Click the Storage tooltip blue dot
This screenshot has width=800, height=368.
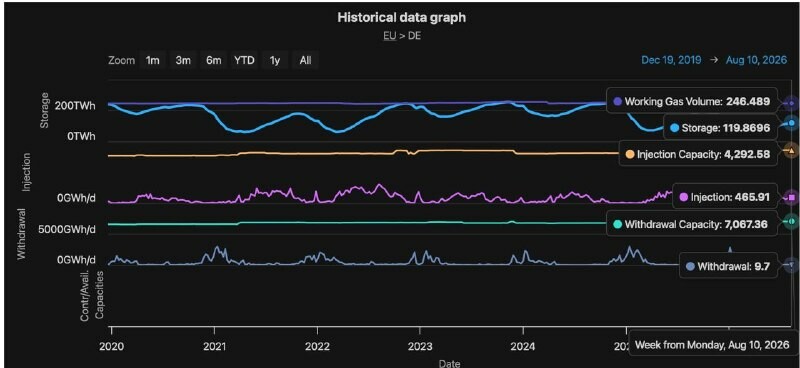click(674, 128)
